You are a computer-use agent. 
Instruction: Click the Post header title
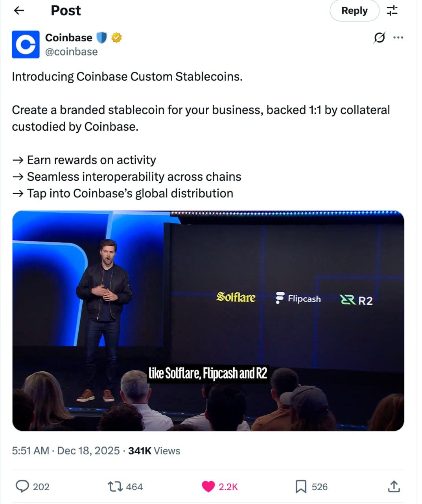coord(66,11)
